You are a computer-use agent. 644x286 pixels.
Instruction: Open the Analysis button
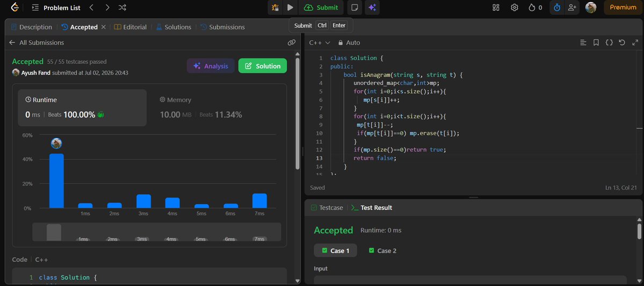(x=211, y=66)
